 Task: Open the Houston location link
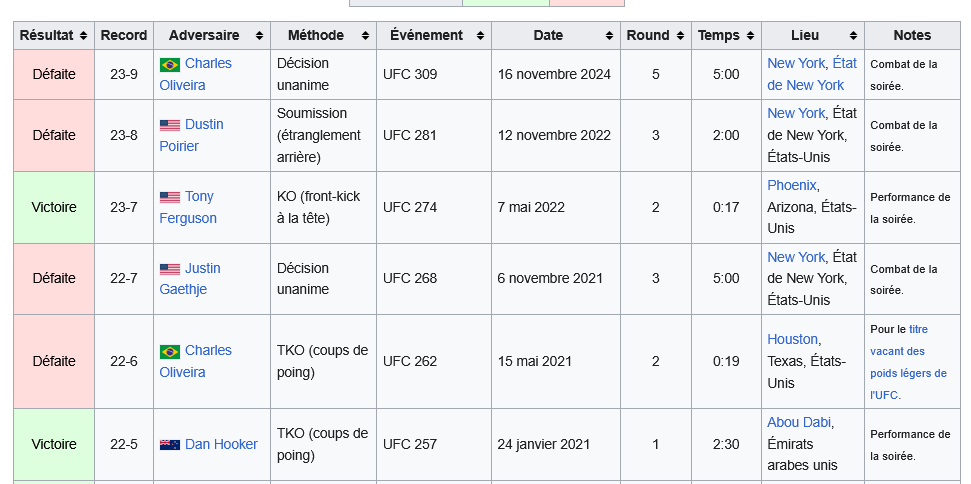(792, 339)
